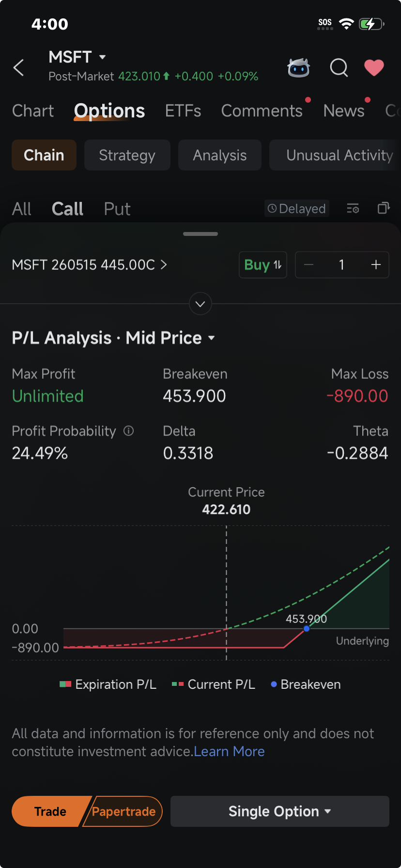Open the Strategy section button
Viewport: 401px width, 868px height.
[127, 155]
